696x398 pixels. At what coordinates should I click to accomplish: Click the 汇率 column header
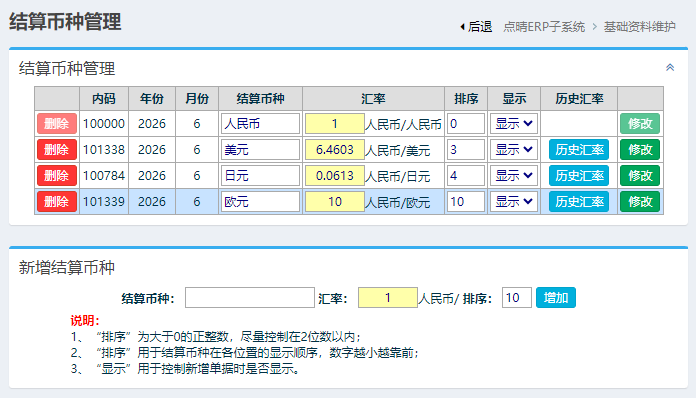373,99
